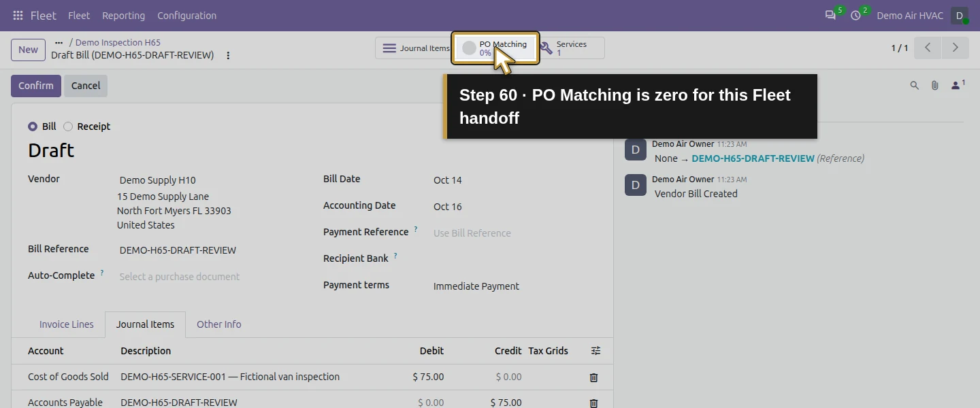
Task: Open the Configuration menu
Action: coord(186,16)
